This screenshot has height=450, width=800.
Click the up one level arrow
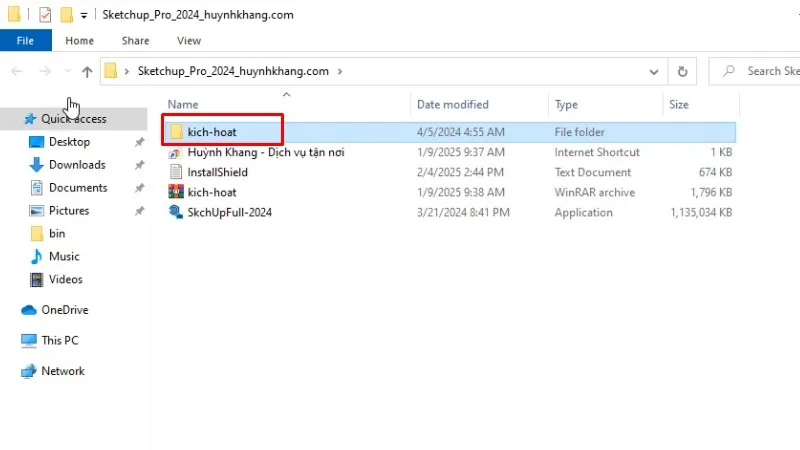[x=87, y=71]
